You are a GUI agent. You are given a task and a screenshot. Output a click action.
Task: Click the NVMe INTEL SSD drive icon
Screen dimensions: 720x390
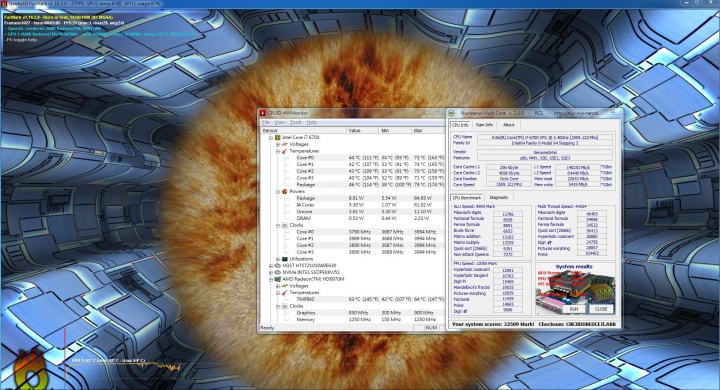point(278,272)
